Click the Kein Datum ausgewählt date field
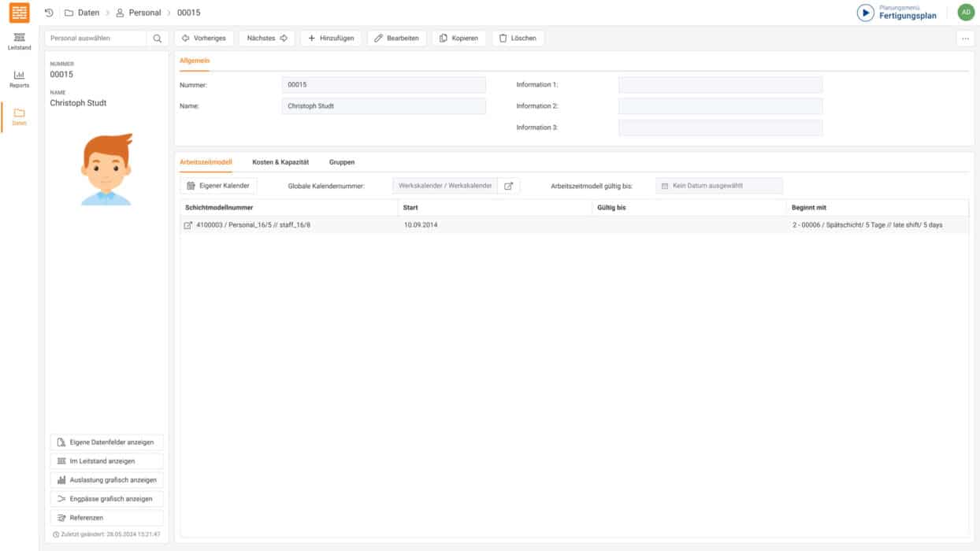 719,186
